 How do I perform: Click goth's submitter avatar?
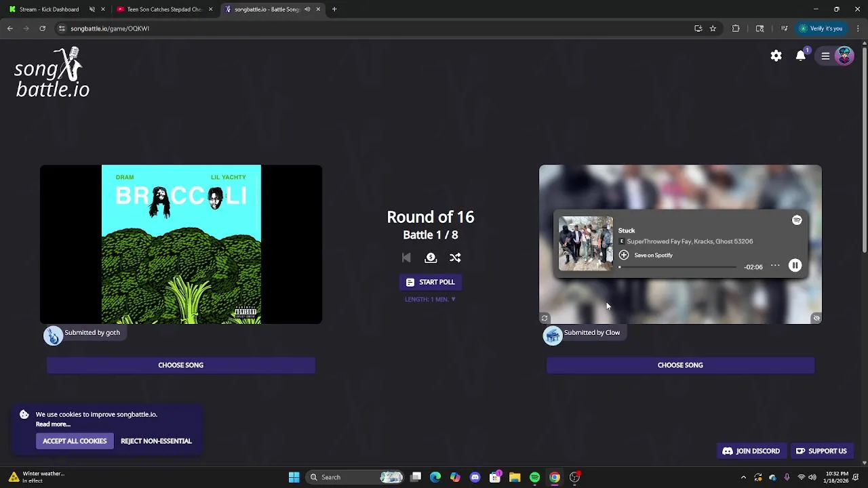[54, 335]
